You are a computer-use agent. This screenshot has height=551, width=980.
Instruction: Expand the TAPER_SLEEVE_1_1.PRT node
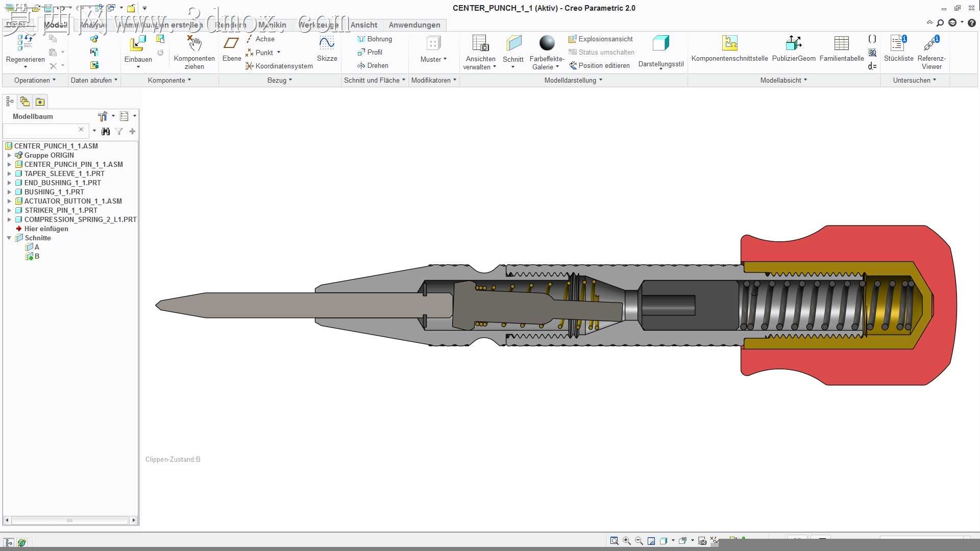[9, 173]
